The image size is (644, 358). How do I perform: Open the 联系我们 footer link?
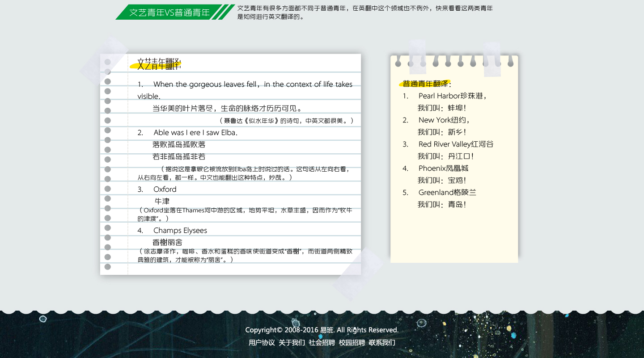click(x=382, y=343)
